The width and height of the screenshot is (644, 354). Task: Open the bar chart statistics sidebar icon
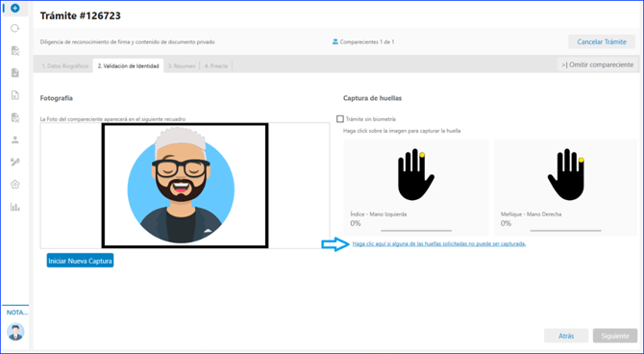pyautogui.click(x=15, y=207)
